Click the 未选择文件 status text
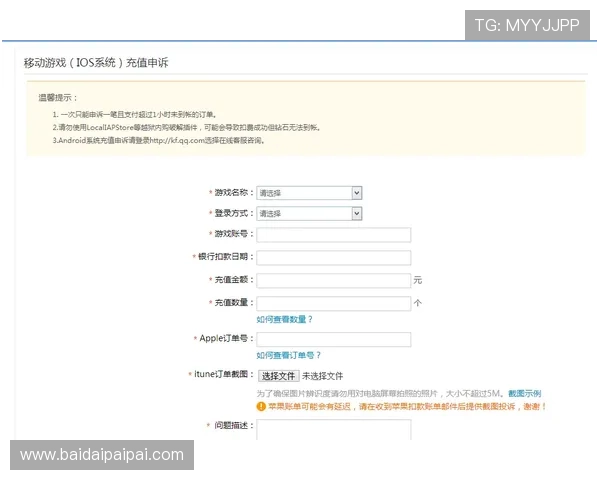The image size is (600, 480). (x=323, y=376)
